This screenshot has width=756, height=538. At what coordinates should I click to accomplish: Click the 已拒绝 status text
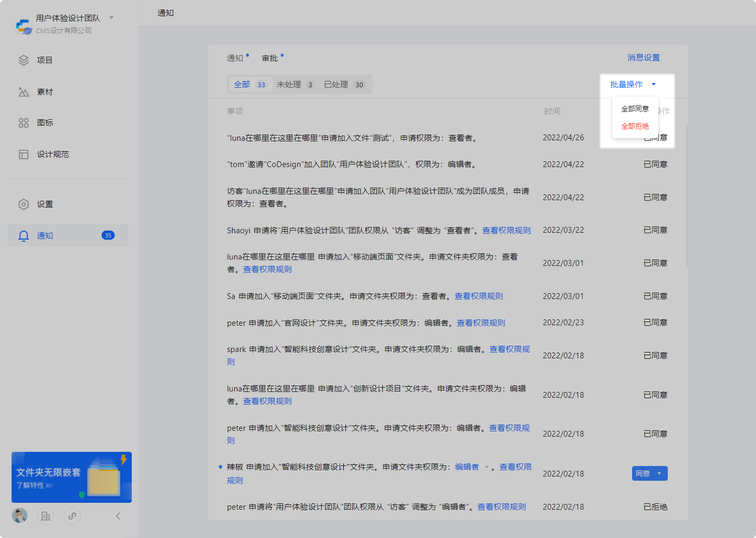[x=655, y=507]
